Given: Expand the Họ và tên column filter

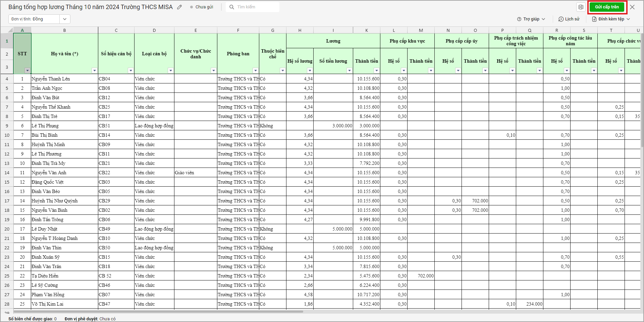Looking at the screenshot, I should point(94,70).
